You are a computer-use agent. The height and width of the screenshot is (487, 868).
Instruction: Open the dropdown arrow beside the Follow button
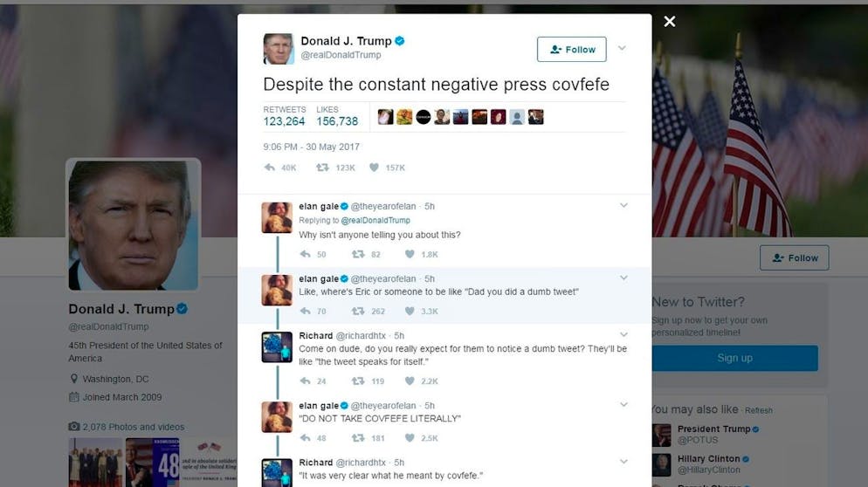[623, 48]
